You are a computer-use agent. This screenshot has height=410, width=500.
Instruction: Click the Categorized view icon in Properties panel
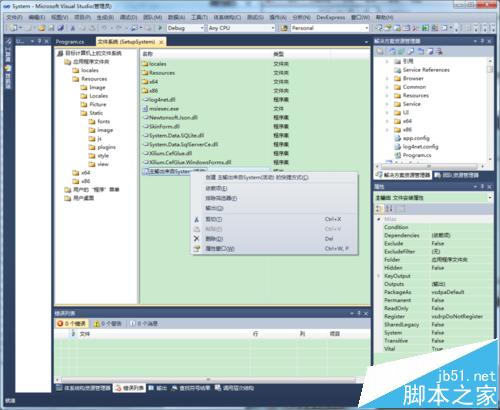tap(379, 209)
